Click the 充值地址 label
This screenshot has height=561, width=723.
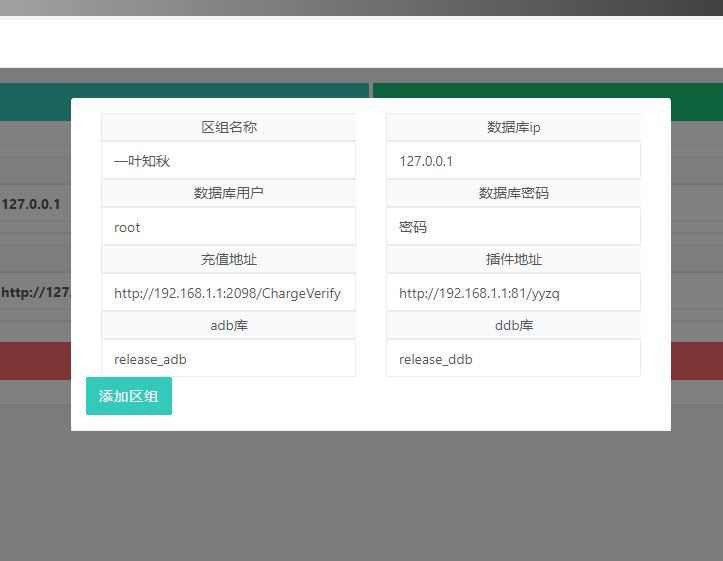click(229, 260)
